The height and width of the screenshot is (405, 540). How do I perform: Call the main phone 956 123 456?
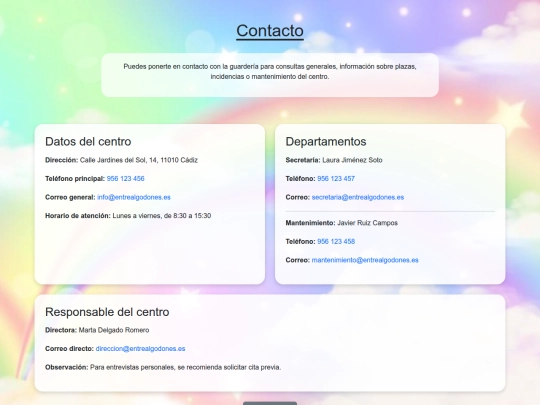coord(125,179)
